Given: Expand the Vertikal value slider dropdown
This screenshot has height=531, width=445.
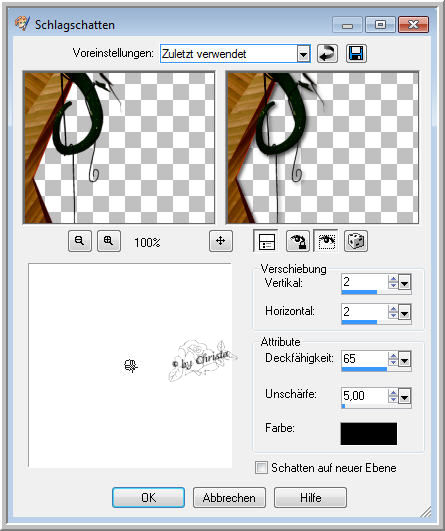Looking at the screenshot, I should tap(404, 282).
